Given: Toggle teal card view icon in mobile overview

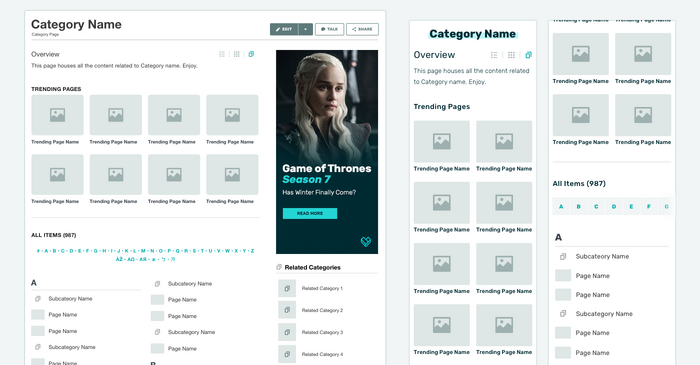Looking at the screenshot, I should click(x=529, y=55).
